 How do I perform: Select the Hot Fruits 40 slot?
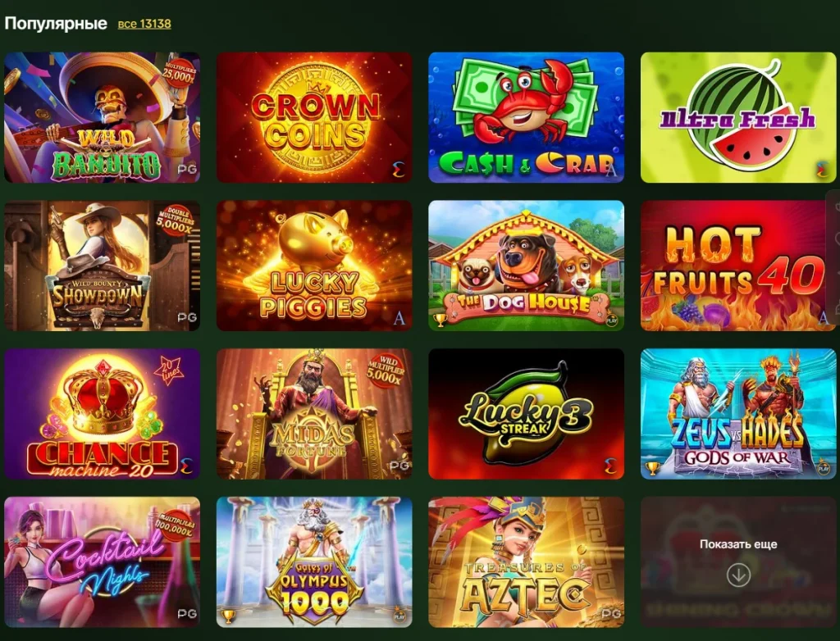click(738, 266)
